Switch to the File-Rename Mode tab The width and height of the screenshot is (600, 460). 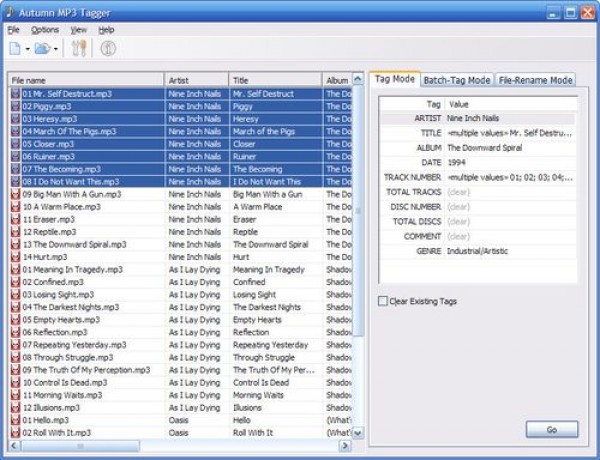point(535,80)
